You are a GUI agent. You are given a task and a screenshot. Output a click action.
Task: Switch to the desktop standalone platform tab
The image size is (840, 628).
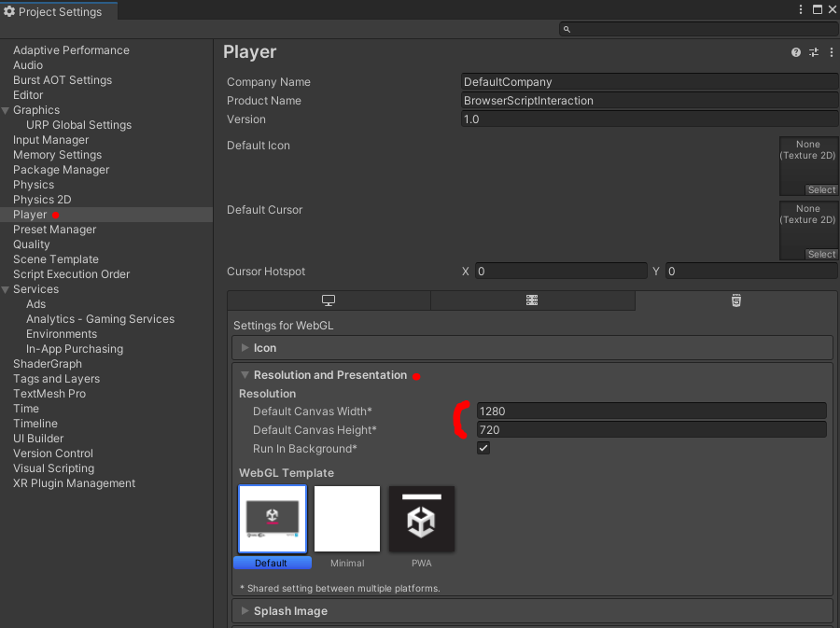329,300
